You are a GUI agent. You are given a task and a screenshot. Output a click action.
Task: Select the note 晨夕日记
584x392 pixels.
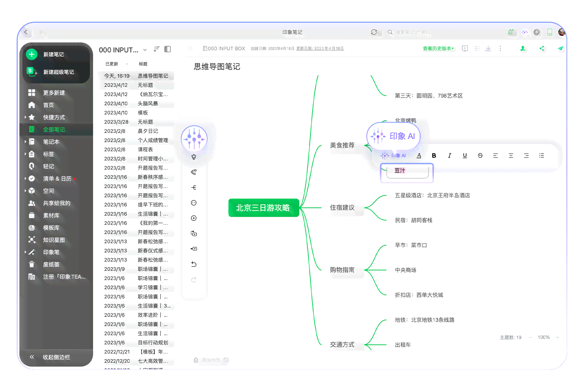[136, 131]
